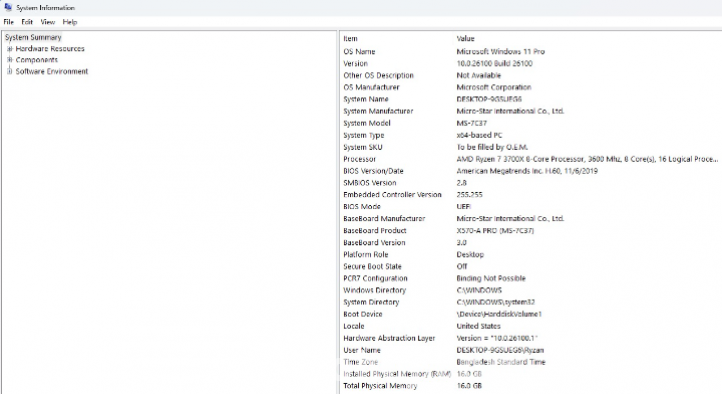722x394 pixels.
Task: Select the System Model value MS-7C37
Action: 472,123
